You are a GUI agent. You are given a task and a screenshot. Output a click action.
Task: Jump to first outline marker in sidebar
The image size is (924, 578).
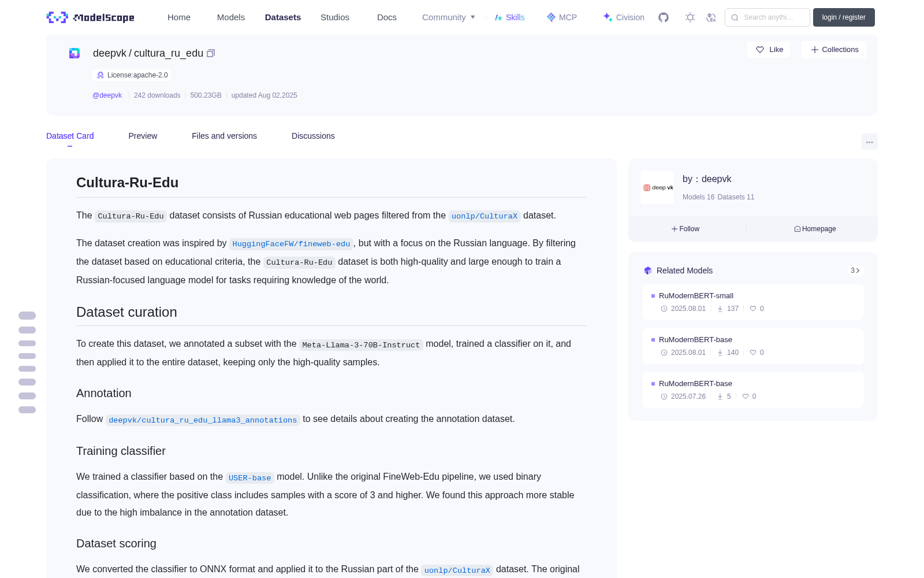tap(27, 316)
